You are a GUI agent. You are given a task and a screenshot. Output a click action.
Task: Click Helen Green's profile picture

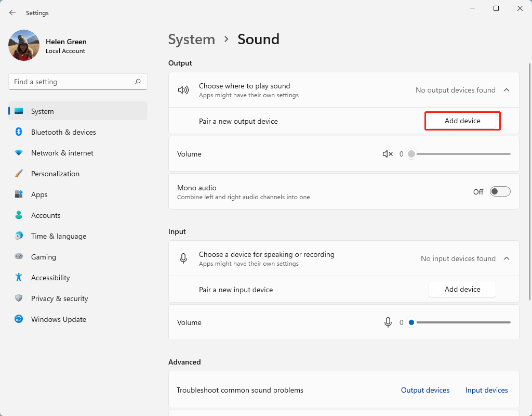coord(24,45)
